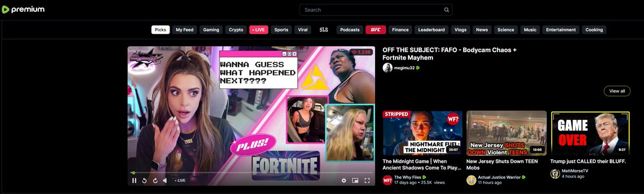This screenshot has width=644, height=194.
Task: Open the GAME OVER Trump thumbnail
Action: click(590, 133)
